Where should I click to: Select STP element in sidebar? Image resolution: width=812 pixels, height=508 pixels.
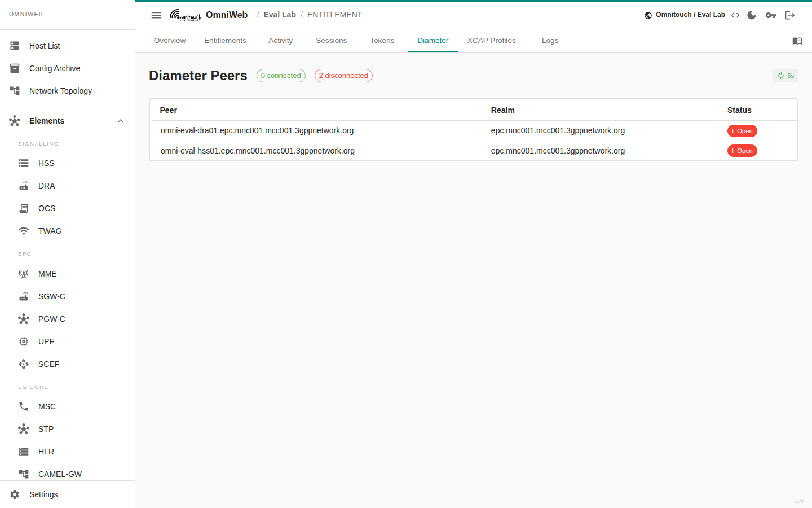68,429
